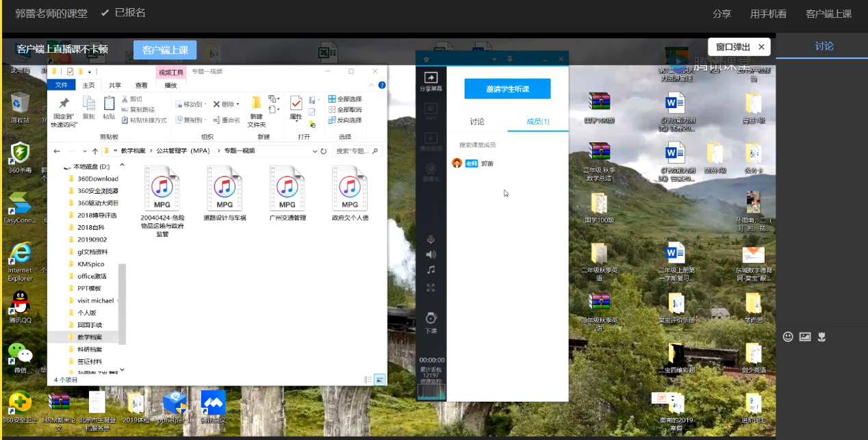Open the 播放 ribbon tab
Viewport: 868px width, 440px height.
(170, 85)
